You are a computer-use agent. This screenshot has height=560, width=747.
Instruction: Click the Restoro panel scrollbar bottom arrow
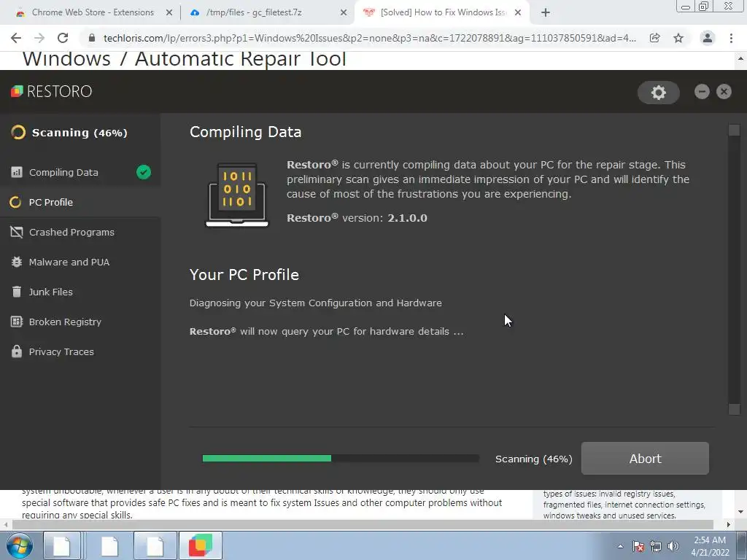point(734,409)
